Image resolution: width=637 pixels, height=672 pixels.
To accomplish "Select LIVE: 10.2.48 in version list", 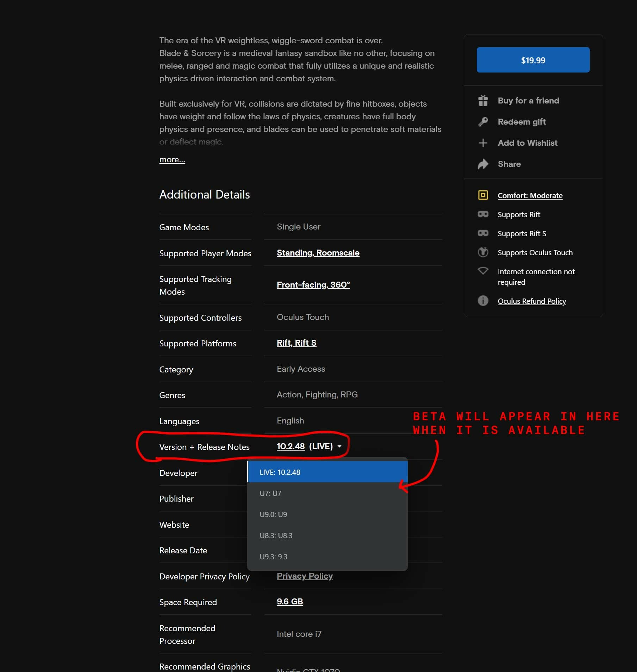I will 327,472.
